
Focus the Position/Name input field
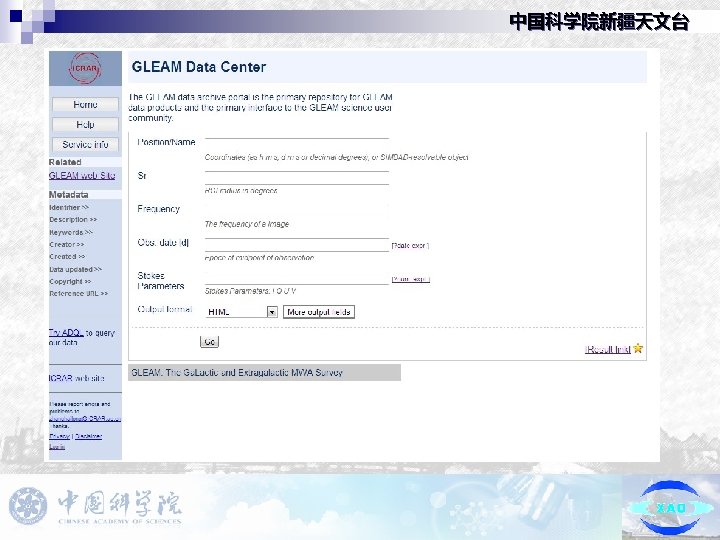(297, 143)
